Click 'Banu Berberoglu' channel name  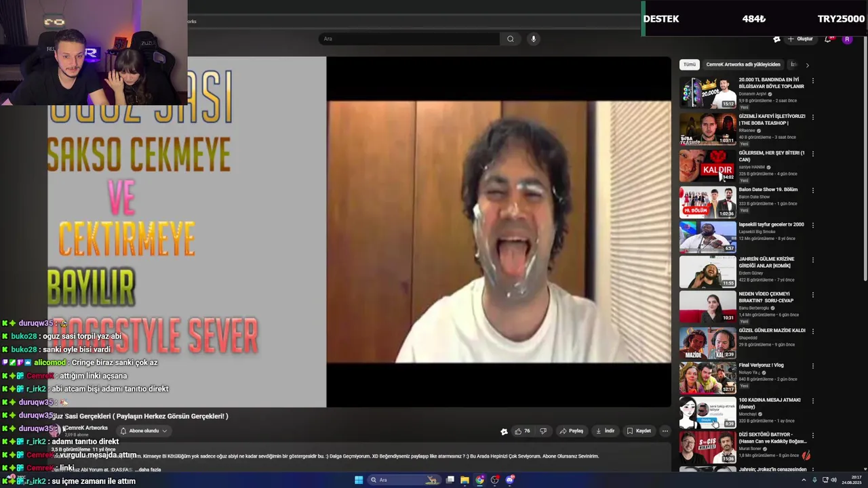point(755,308)
